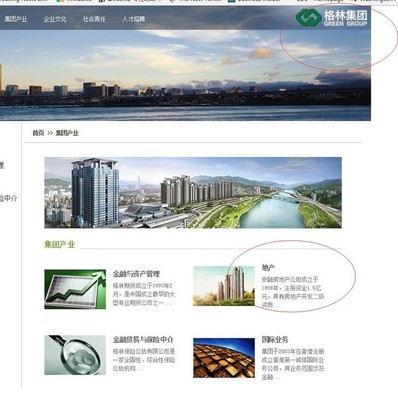Image resolution: width=398 pixels, height=400 pixels.
Task: Click the 国际业务 description paragraph text
Action: [293, 364]
